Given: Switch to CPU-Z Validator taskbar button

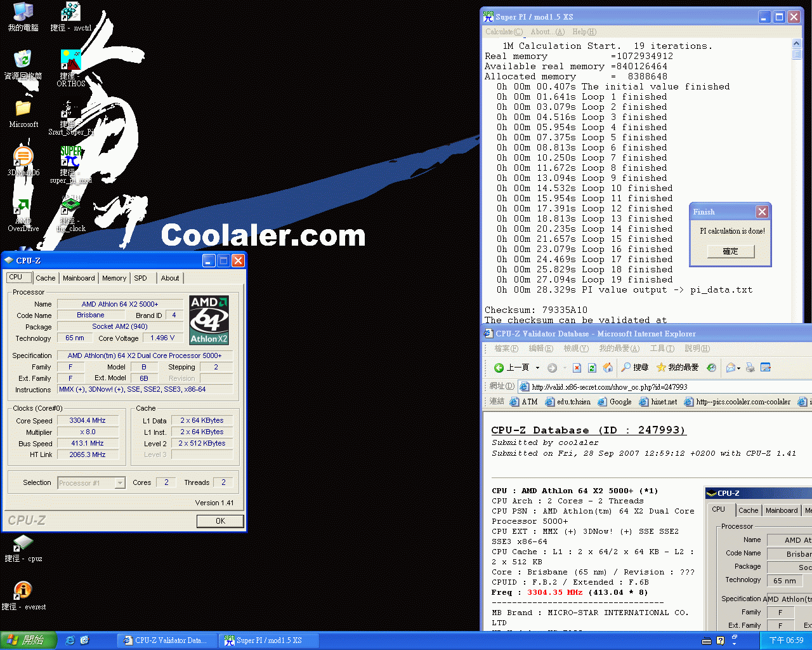Looking at the screenshot, I should click(166, 640).
